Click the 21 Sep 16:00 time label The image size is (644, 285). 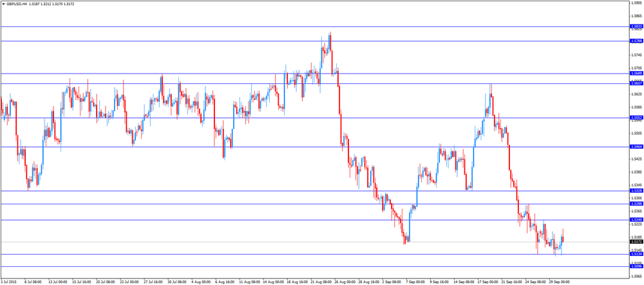pos(511,282)
